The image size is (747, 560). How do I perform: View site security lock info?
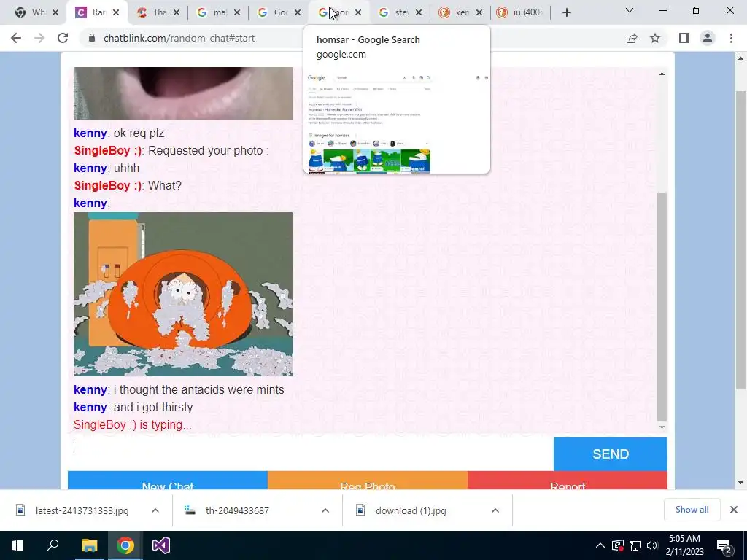click(x=92, y=38)
